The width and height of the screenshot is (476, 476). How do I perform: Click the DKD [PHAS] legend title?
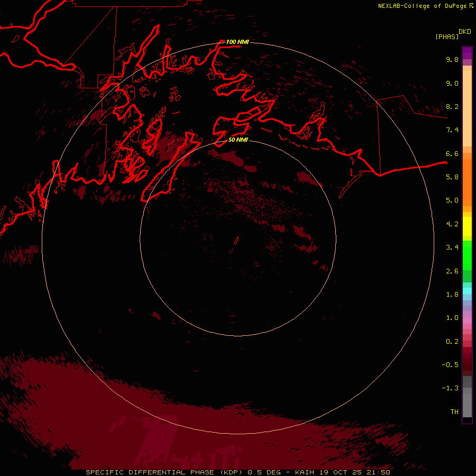tap(453, 34)
